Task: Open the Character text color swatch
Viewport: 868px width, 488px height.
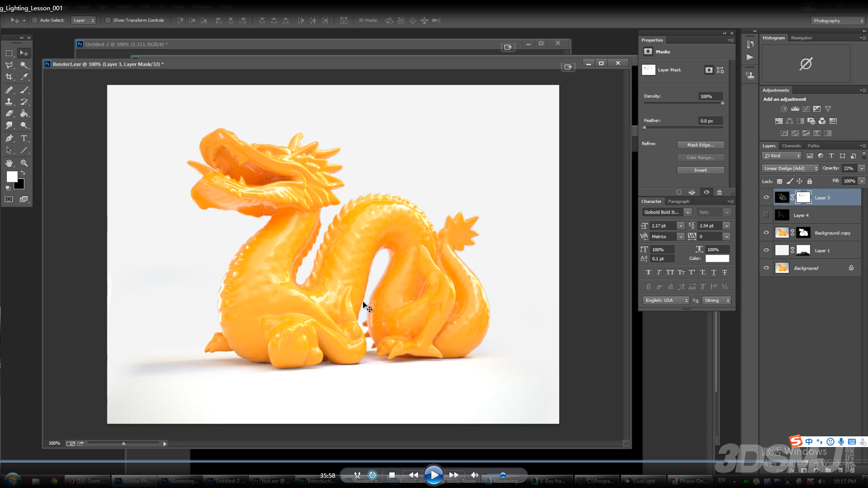Action: [717, 259]
